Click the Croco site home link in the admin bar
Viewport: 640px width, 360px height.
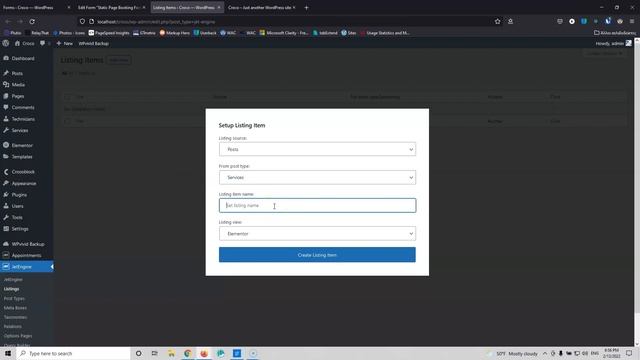pos(24,43)
